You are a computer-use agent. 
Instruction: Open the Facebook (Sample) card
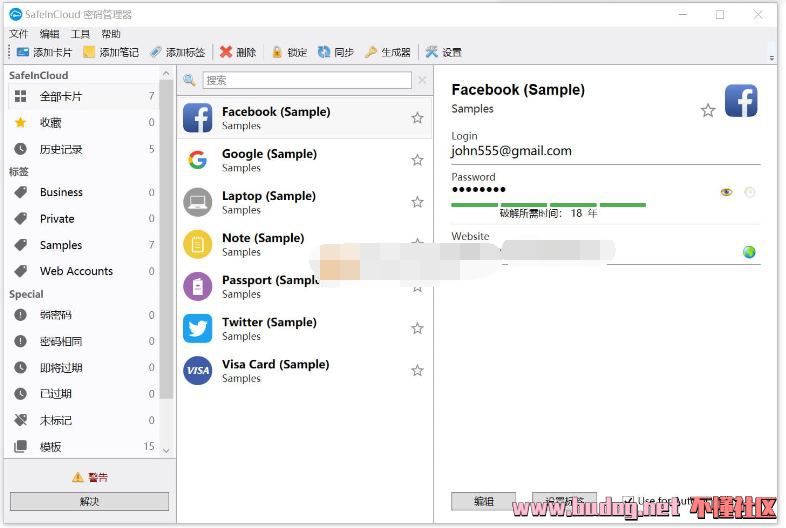click(304, 118)
